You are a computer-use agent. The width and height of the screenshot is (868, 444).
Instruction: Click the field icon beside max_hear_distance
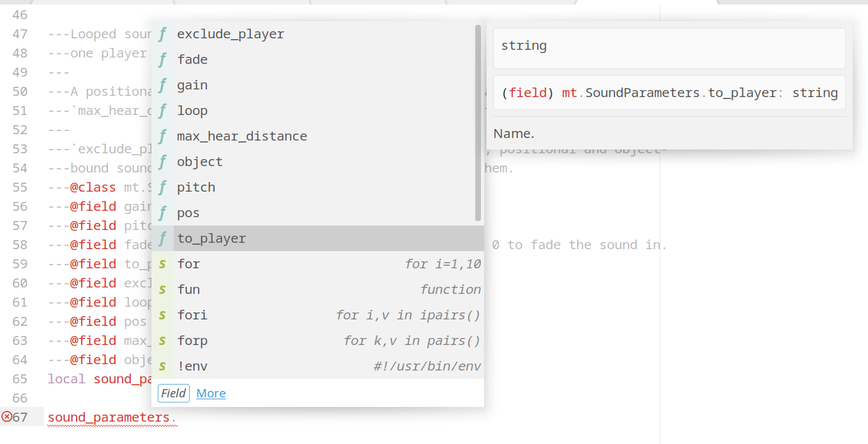tap(162, 136)
